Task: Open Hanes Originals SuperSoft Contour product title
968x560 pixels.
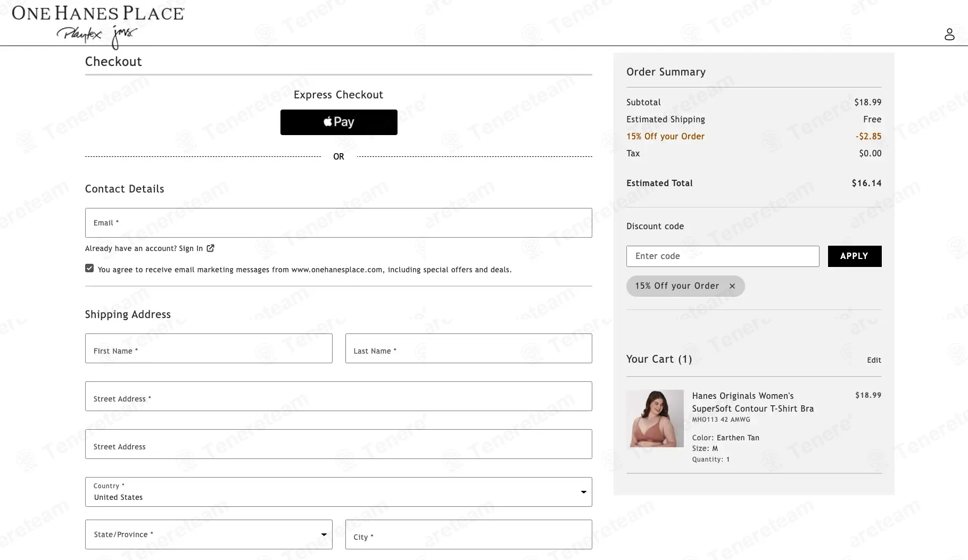Action: (752, 402)
